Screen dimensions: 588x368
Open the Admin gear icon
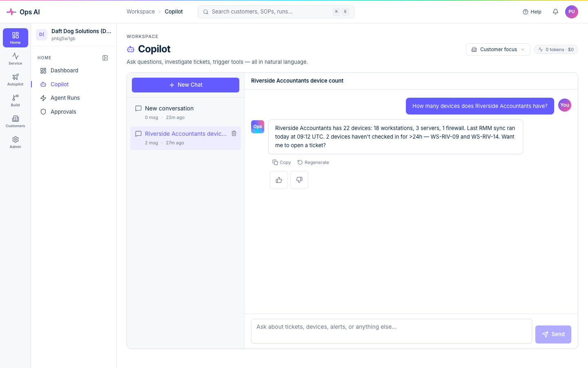point(16,142)
